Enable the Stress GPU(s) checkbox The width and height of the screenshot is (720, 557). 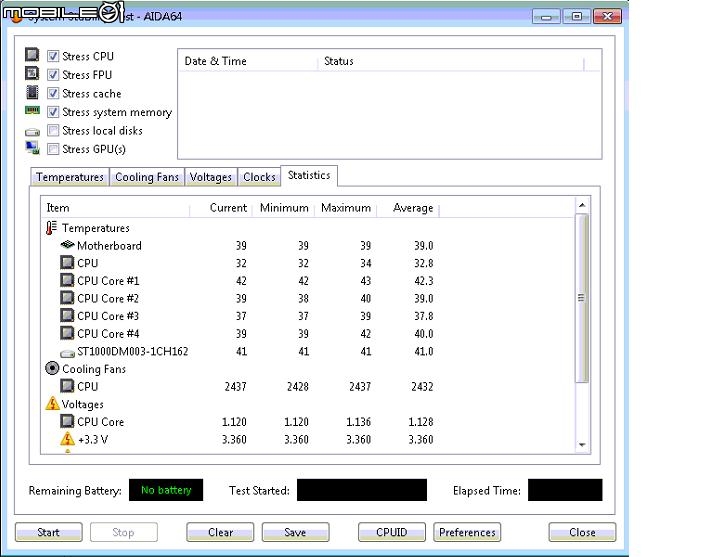(53, 149)
